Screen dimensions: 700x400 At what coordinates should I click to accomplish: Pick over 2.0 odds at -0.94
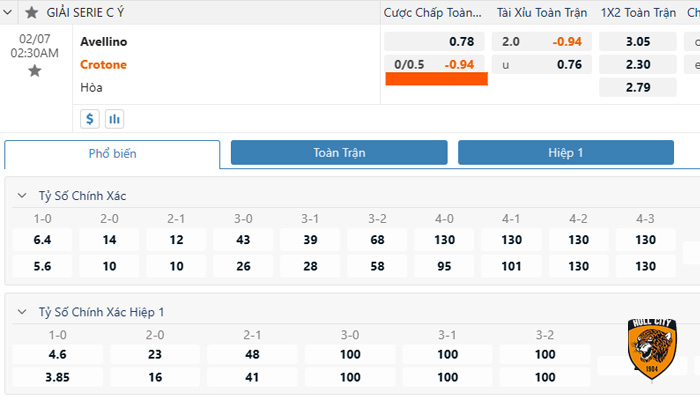pos(543,42)
